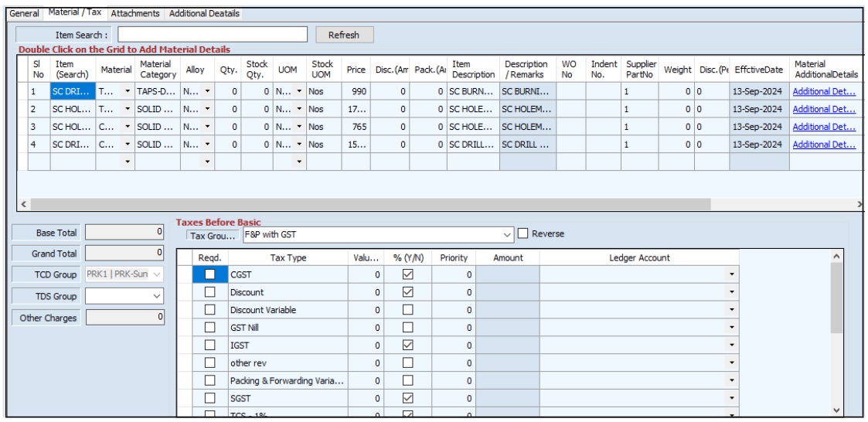
Task: Open Material dropdown arrow in row 1
Action: pos(127,91)
